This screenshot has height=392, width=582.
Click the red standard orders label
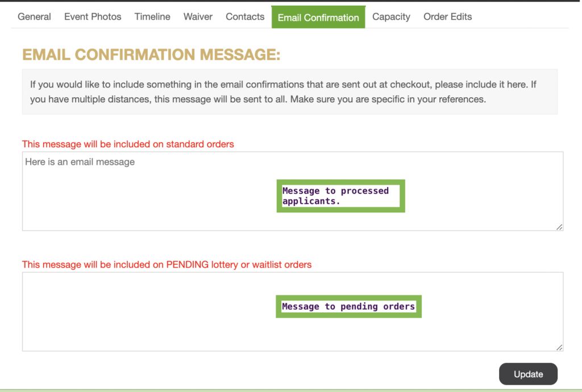coord(128,144)
